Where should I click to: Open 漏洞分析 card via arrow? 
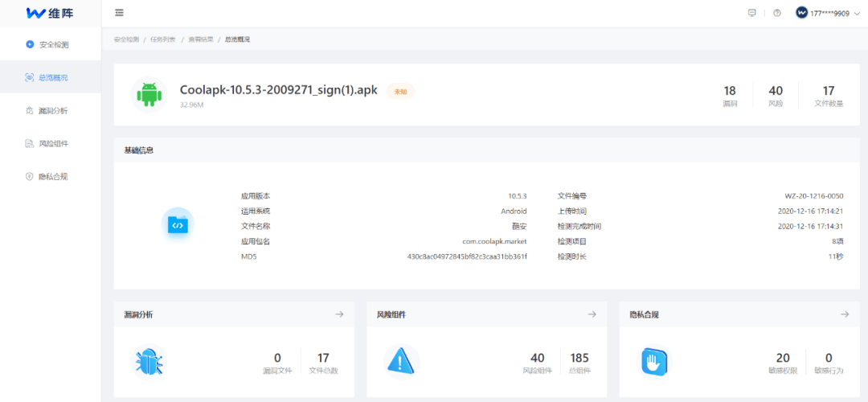(339, 314)
